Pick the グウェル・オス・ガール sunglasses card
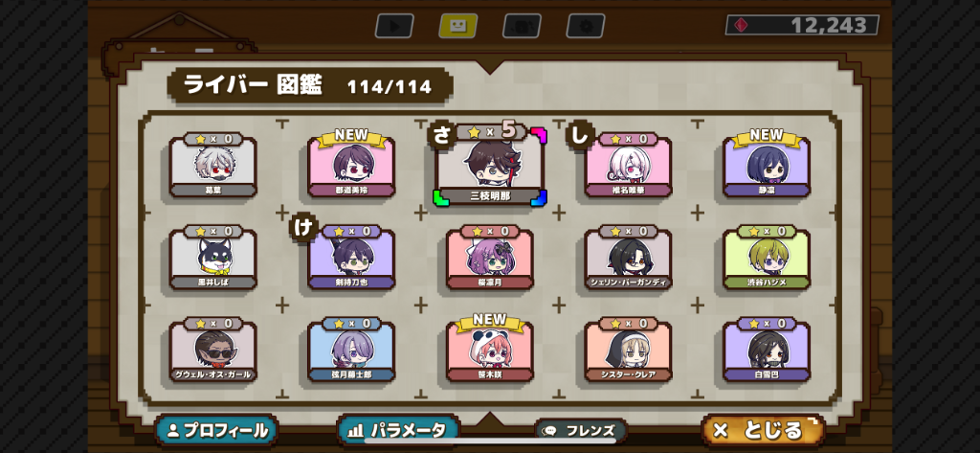The height and width of the screenshot is (453, 980). coord(213,350)
